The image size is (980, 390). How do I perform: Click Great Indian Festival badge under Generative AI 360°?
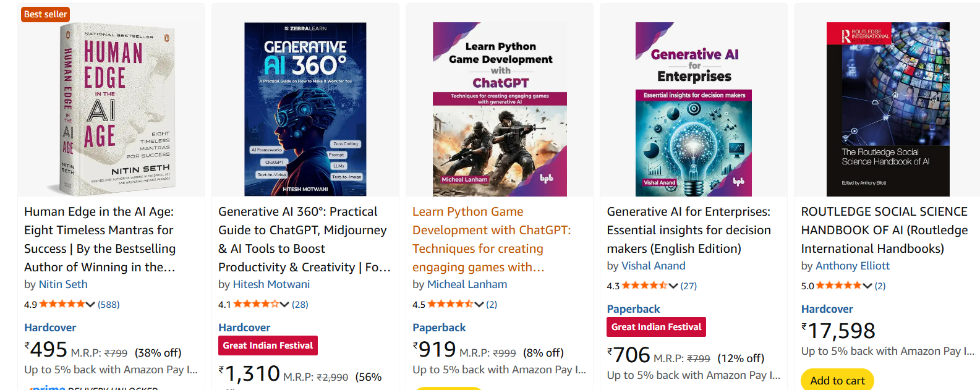tap(268, 345)
